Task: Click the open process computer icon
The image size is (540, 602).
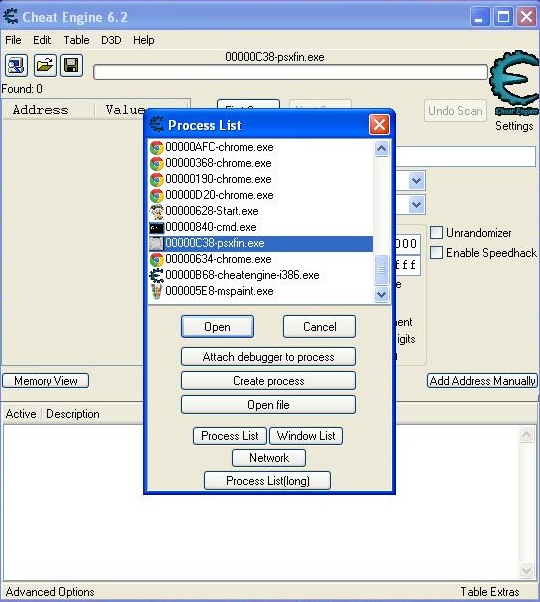Action: click(16, 65)
